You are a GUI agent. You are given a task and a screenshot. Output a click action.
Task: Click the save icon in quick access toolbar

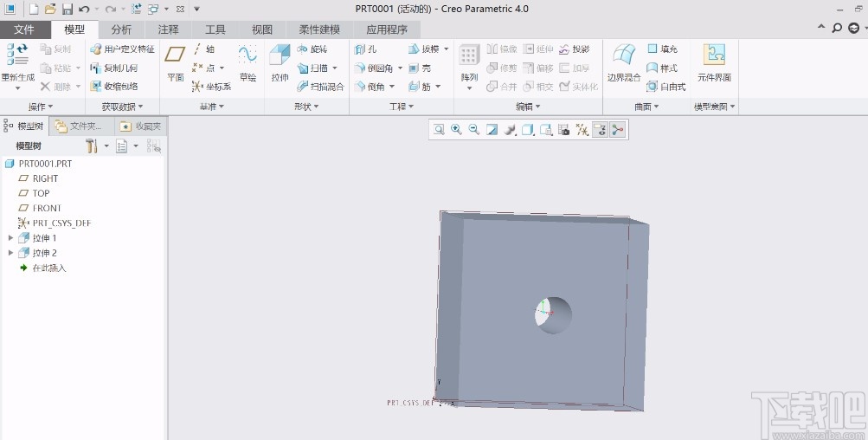coord(67,9)
